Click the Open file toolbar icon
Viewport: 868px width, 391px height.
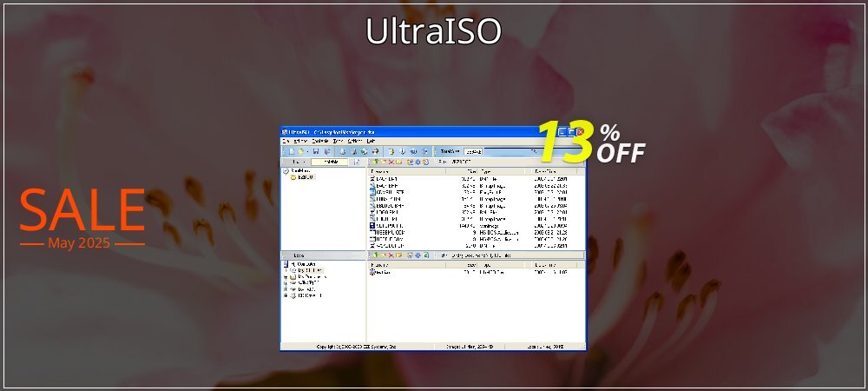coord(300,151)
